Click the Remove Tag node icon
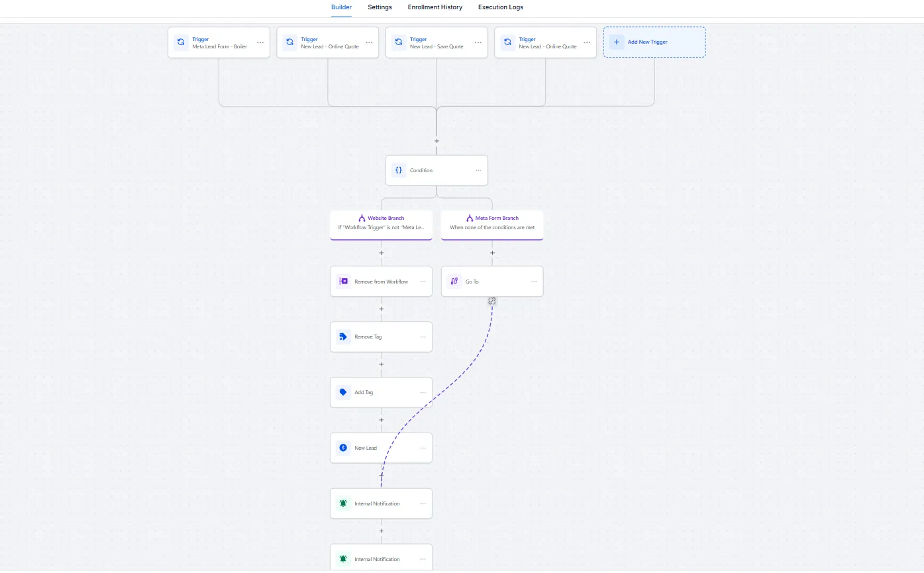The image size is (924, 573). [343, 337]
